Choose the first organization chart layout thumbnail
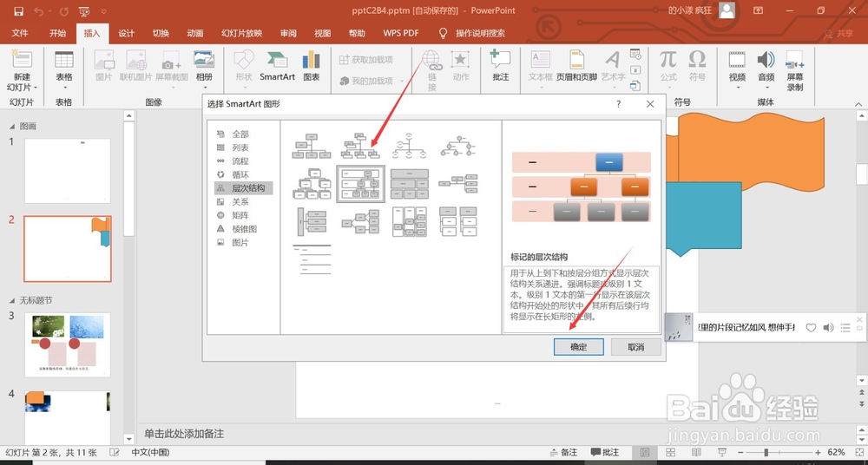This screenshot has width=868, height=465. pyautogui.click(x=312, y=146)
